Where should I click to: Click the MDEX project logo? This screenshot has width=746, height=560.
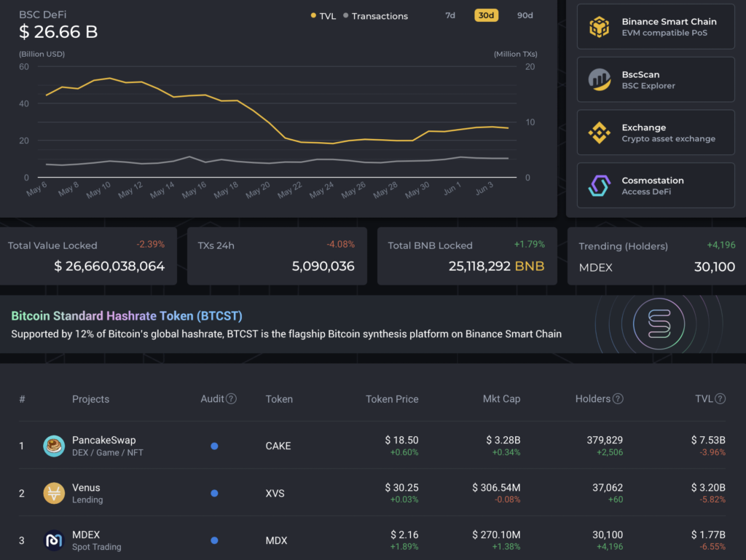54,540
